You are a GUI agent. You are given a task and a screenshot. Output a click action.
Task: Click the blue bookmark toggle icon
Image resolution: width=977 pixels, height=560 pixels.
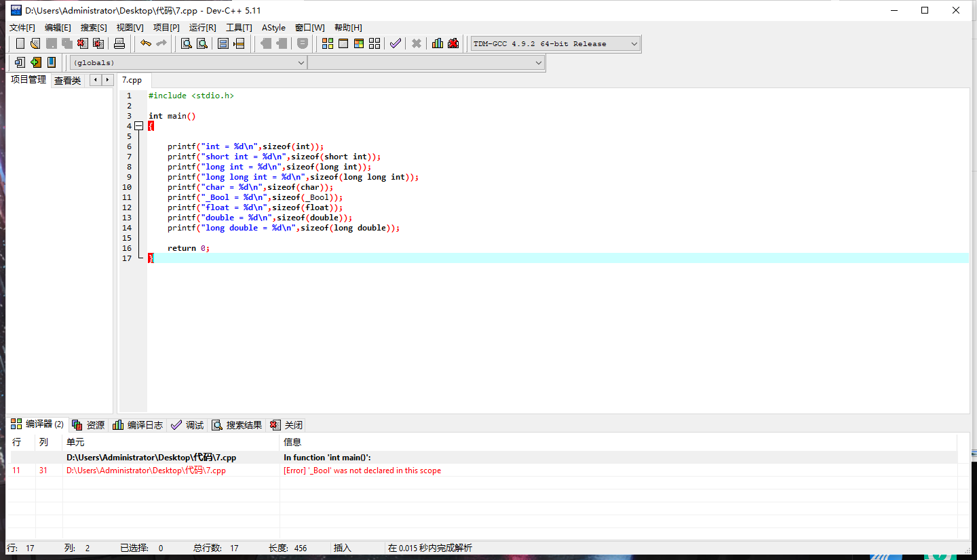pyautogui.click(x=52, y=62)
